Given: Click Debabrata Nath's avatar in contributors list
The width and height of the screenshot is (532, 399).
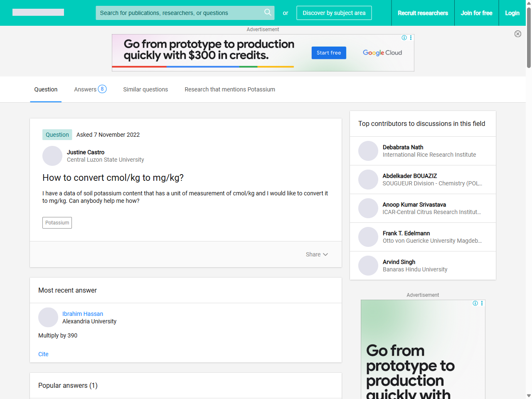Looking at the screenshot, I should 368,150.
